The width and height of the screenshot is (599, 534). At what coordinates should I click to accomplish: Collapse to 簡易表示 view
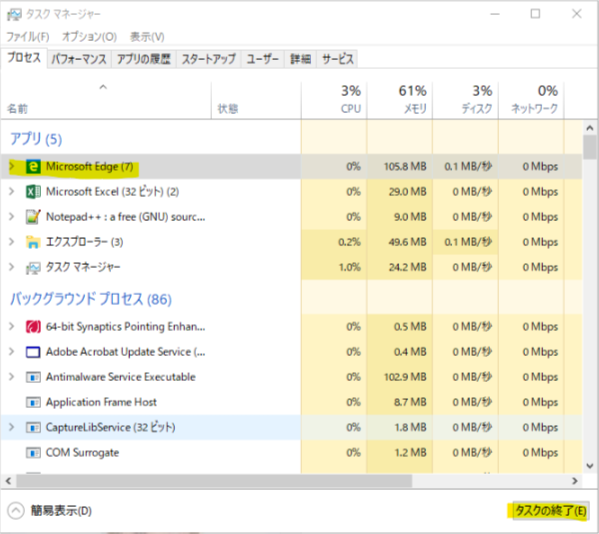[50, 511]
